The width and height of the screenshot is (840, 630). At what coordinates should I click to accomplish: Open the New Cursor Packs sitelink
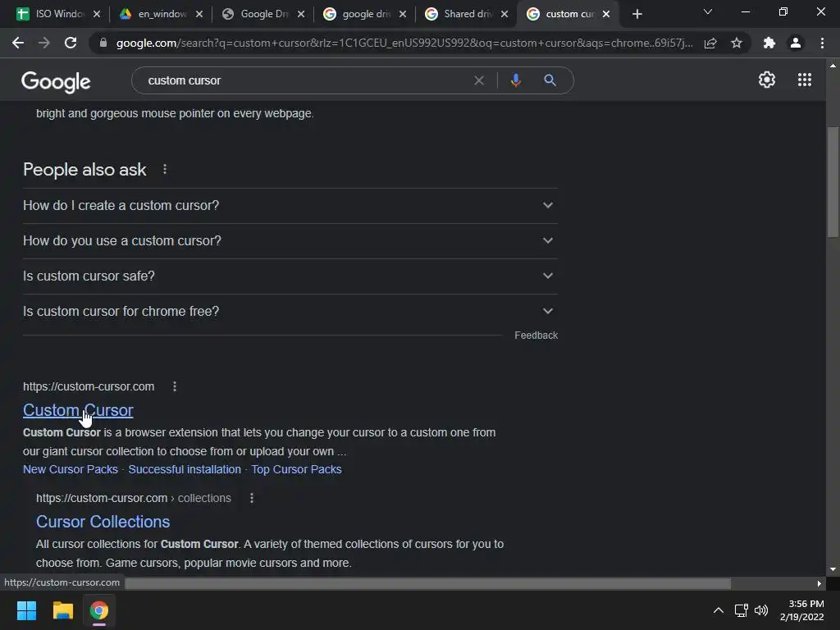71,469
